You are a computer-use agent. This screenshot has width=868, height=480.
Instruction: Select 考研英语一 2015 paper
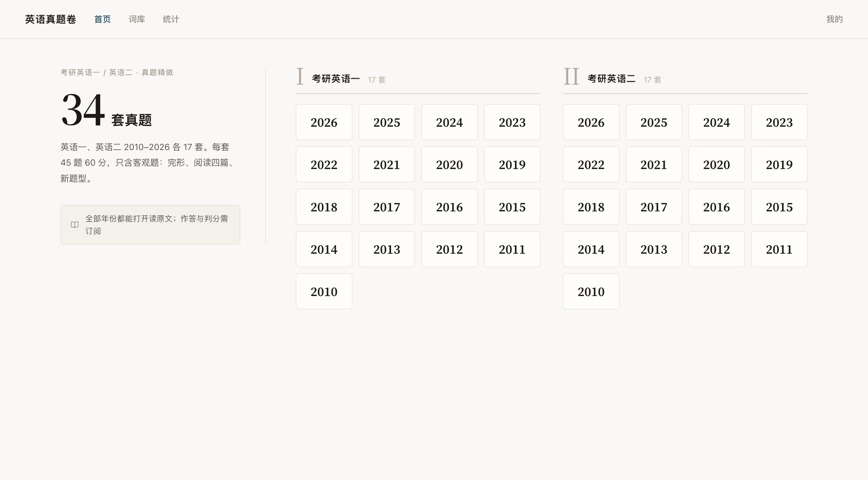pos(512,206)
